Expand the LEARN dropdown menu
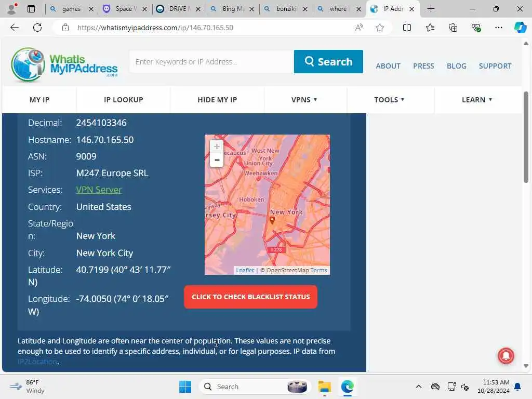Screen dimensions: 532x399 pos(477,100)
